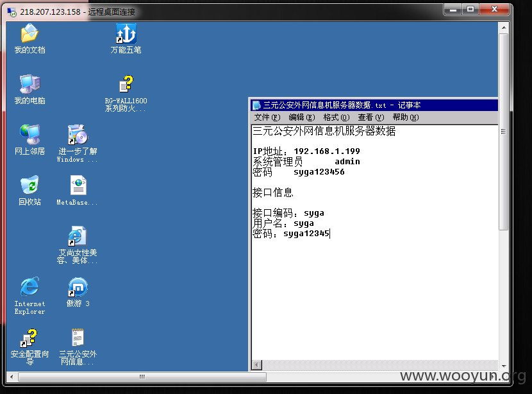Minimize the remote desktop connection window
532x394 pixels.
(x=453, y=10)
